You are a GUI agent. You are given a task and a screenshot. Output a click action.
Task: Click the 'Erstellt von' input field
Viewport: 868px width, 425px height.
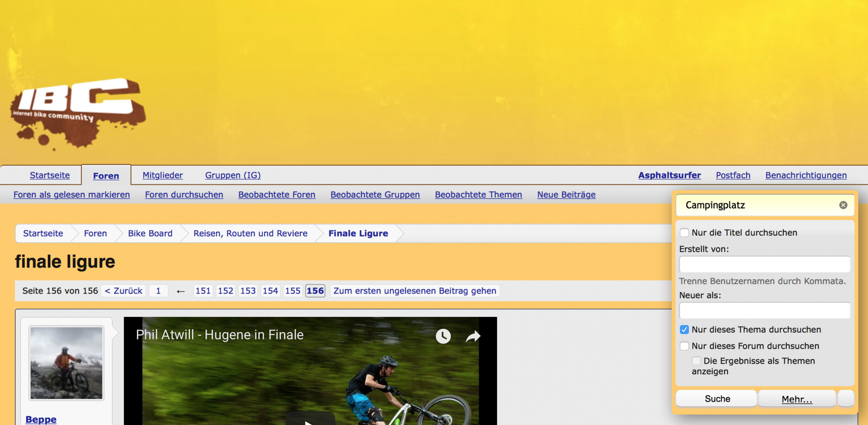pyautogui.click(x=764, y=264)
